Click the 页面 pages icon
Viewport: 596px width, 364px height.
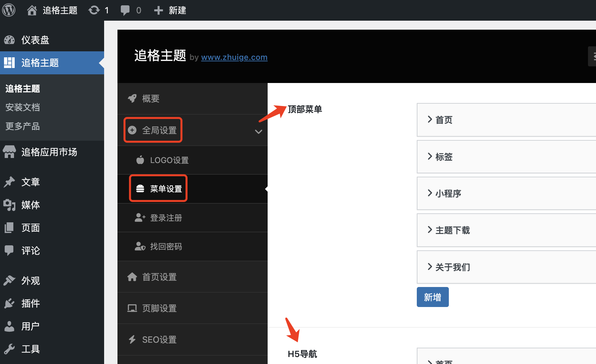[9, 228]
